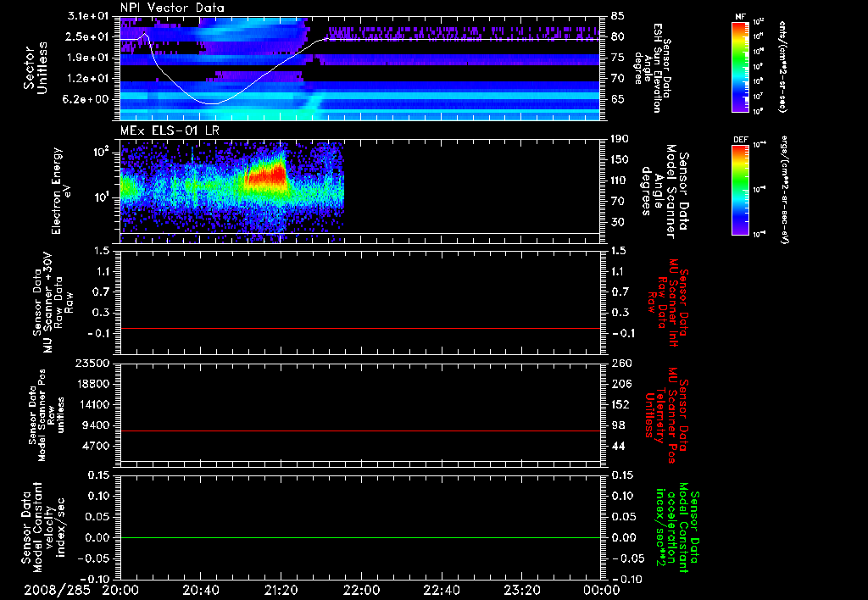The image size is (868, 600).
Task: Click the red MU Scanner Init Raw Data label
Action: (x=668, y=303)
